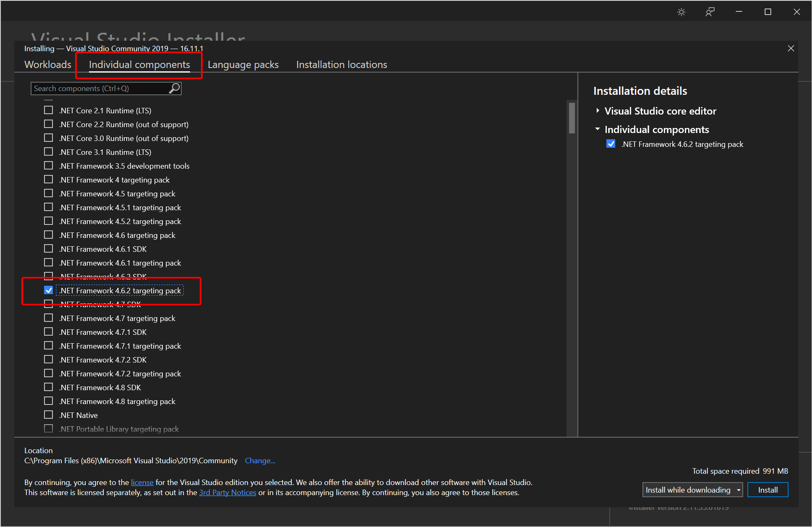Open the feedback icon in title bar
The width and height of the screenshot is (812, 527).
[710, 12]
